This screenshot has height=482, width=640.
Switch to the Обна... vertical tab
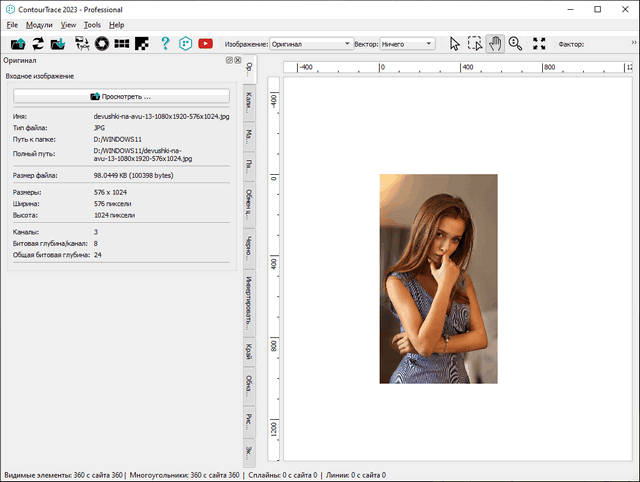pyautogui.click(x=249, y=386)
